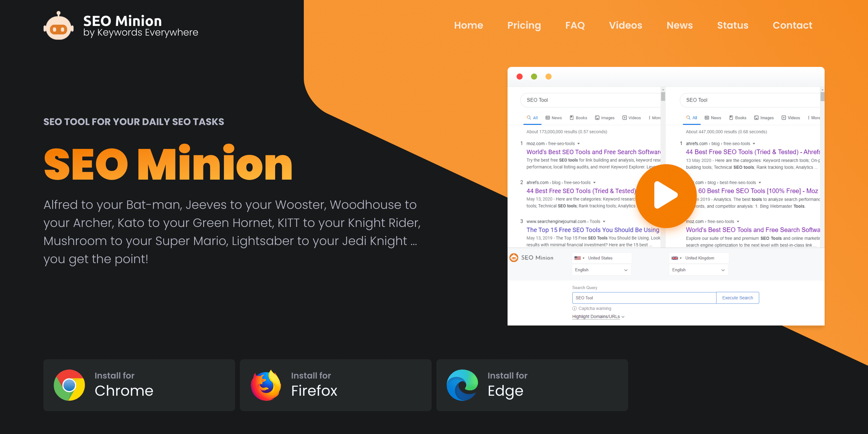
Task: Click the Captcha warning info icon
Action: pos(575,308)
